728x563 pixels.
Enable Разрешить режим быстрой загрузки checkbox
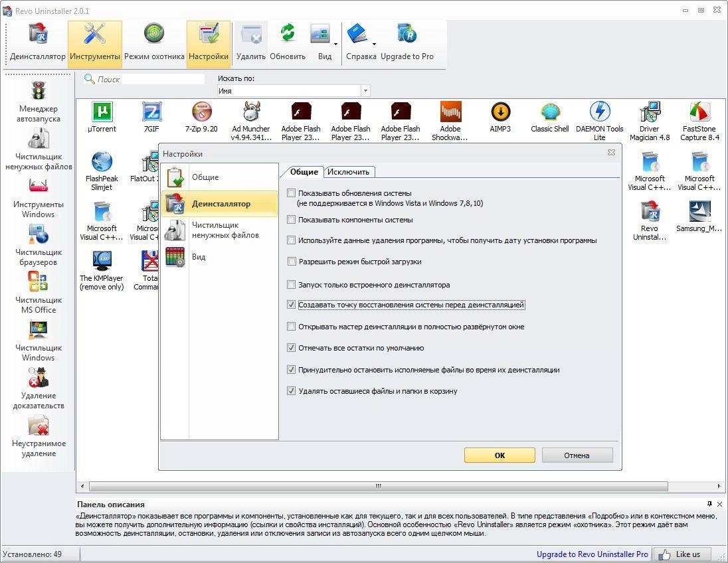click(291, 262)
